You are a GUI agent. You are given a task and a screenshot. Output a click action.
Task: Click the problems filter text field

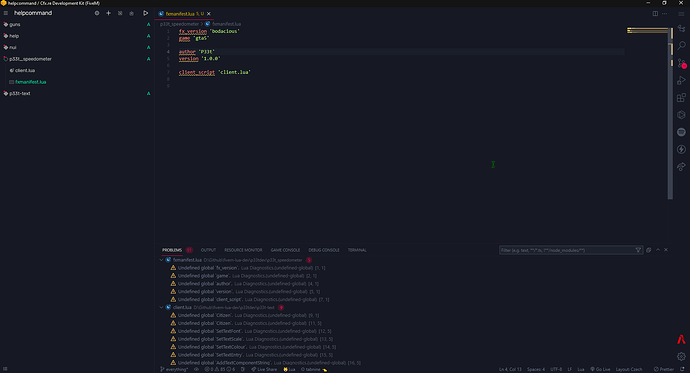tap(567, 250)
